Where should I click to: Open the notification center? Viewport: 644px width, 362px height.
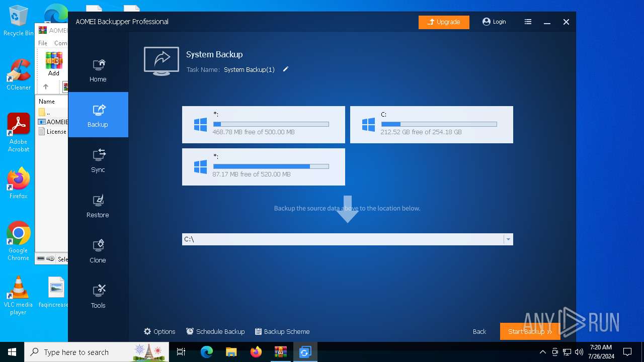627,352
